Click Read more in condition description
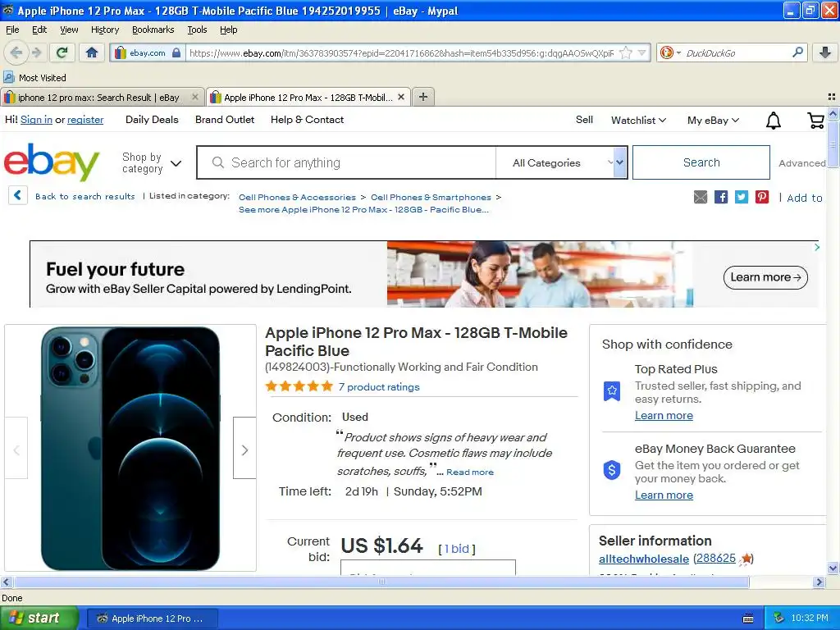 point(470,472)
